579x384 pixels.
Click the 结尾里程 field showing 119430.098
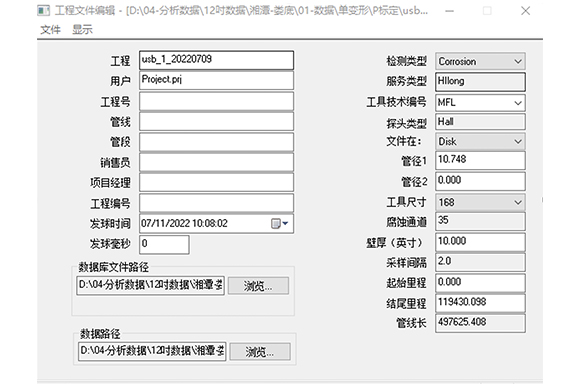coord(480,303)
